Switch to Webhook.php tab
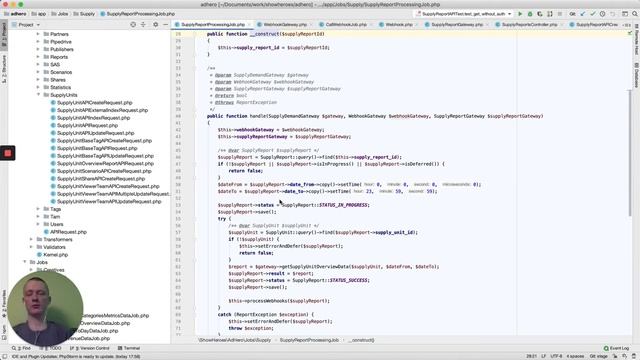 pos(398,25)
